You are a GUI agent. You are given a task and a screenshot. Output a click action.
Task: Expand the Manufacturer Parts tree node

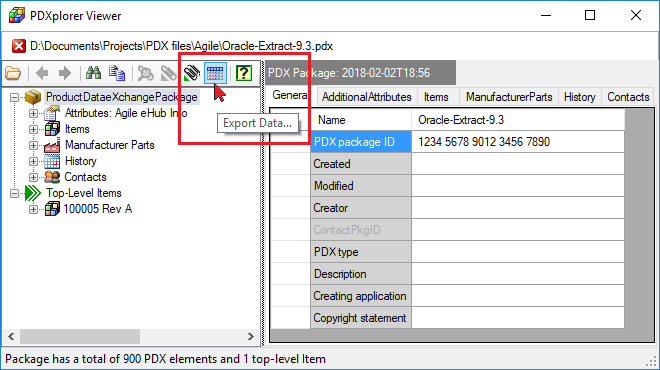(x=33, y=145)
